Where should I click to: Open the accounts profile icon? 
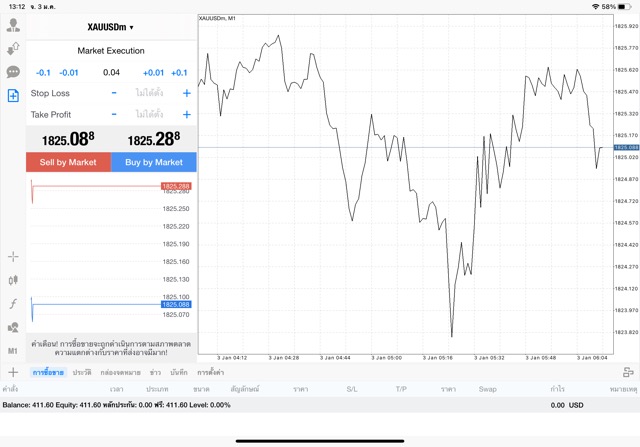click(13, 25)
